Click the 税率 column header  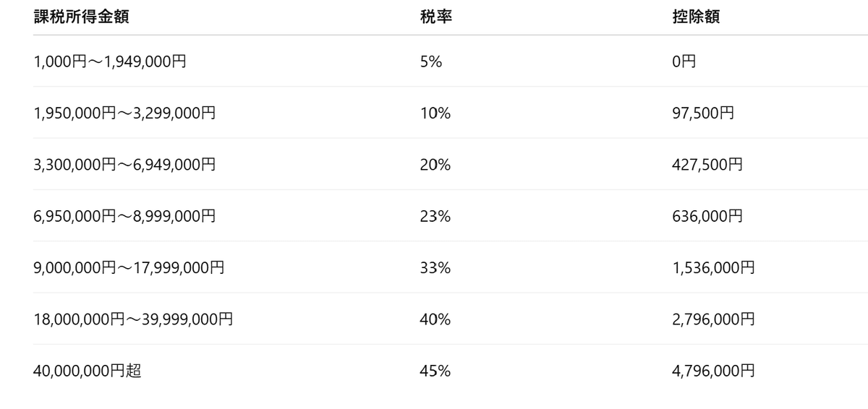tap(435, 17)
